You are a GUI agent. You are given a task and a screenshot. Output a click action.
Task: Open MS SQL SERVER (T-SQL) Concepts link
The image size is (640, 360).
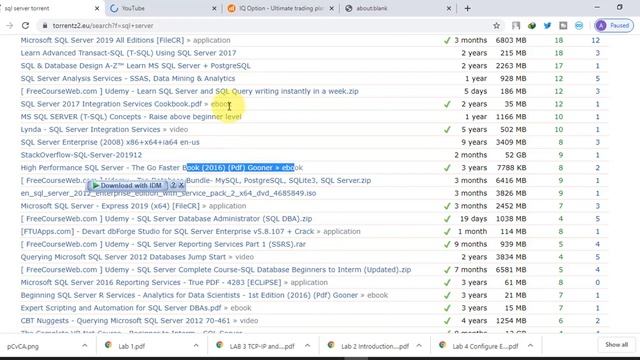coord(131,116)
